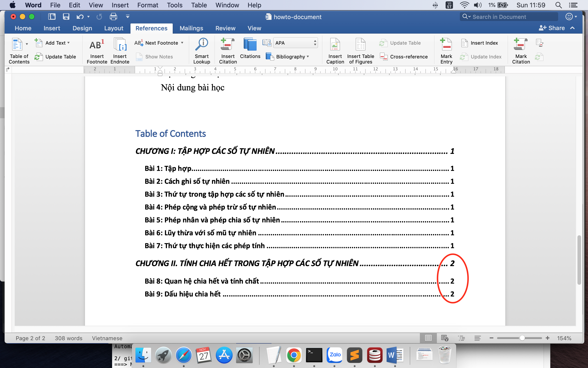The width and height of the screenshot is (588, 368).
Task: Click the Save icon in title bar
Action: (66, 17)
